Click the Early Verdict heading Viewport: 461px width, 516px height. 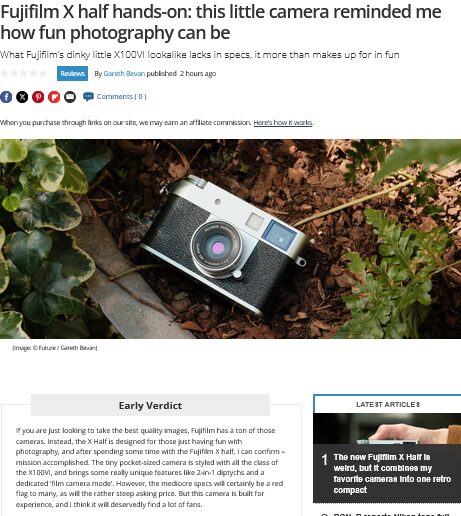pyautogui.click(x=150, y=405)
